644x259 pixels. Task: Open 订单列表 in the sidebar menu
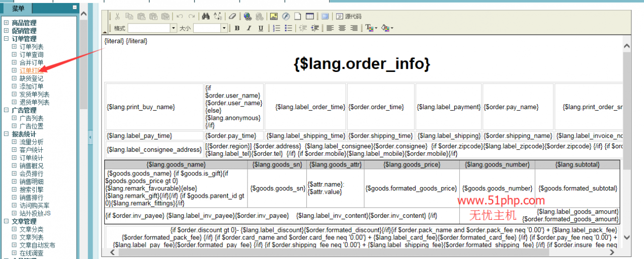coord(31,47)
